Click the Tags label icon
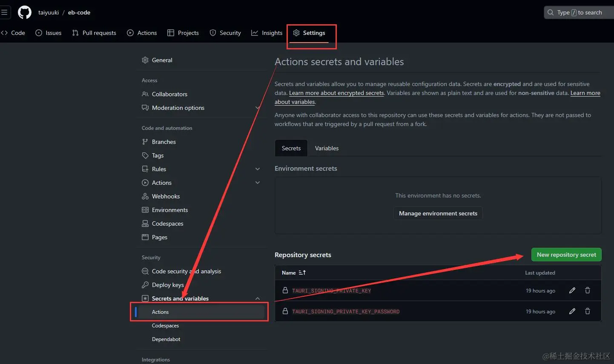Screen dimensions: 614x364 (x=145, y=155)
